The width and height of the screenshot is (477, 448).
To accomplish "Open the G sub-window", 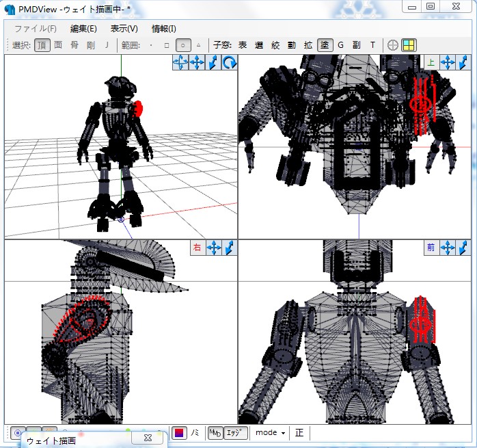I will [x=341, y=45].
